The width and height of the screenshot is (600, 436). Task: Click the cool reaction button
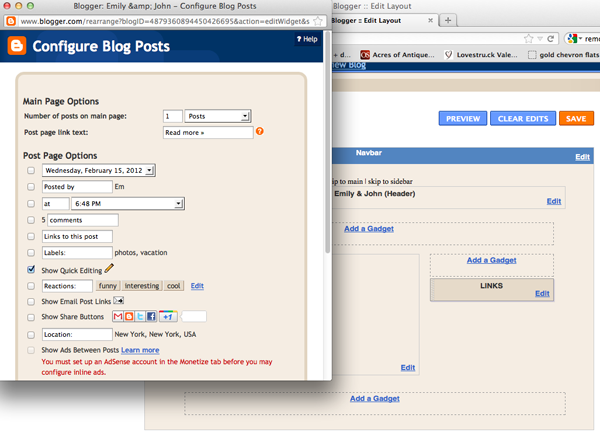click(x=174, y=286)
